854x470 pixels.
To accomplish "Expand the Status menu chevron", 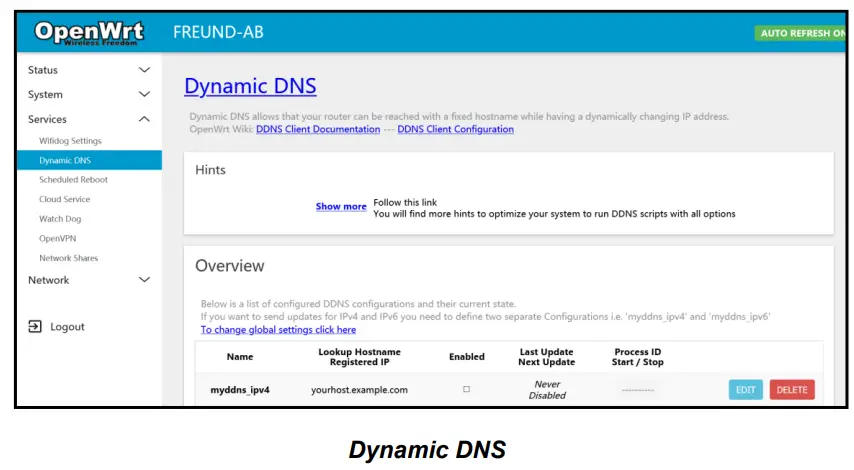I will (x=144, y=70).
